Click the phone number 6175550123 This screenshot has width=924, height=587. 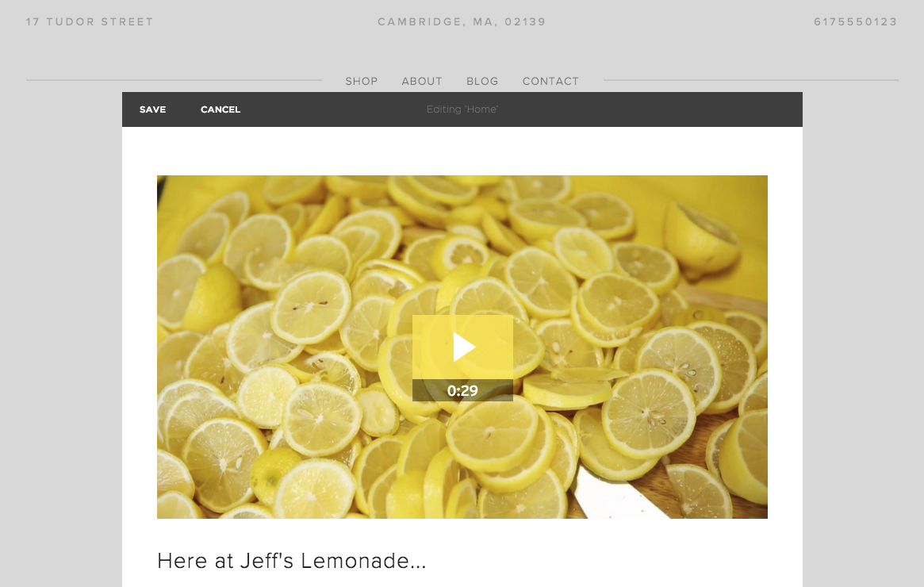coord(856,21)
